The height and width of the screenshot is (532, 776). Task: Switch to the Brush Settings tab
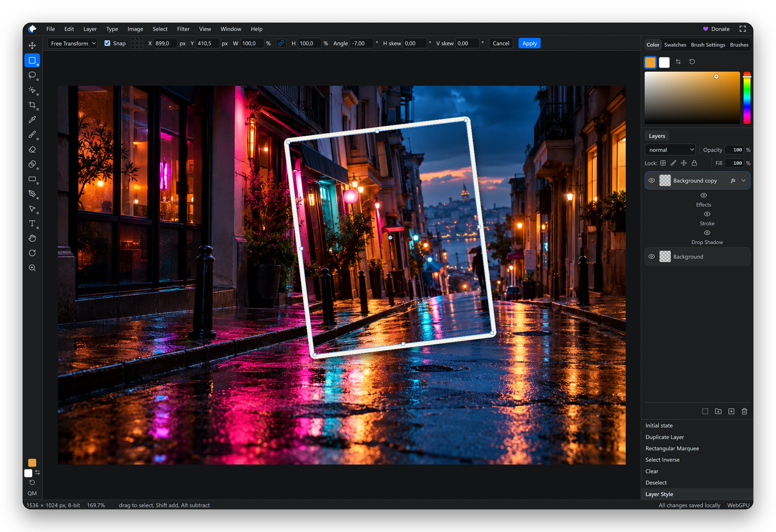[x=708, y=45]
